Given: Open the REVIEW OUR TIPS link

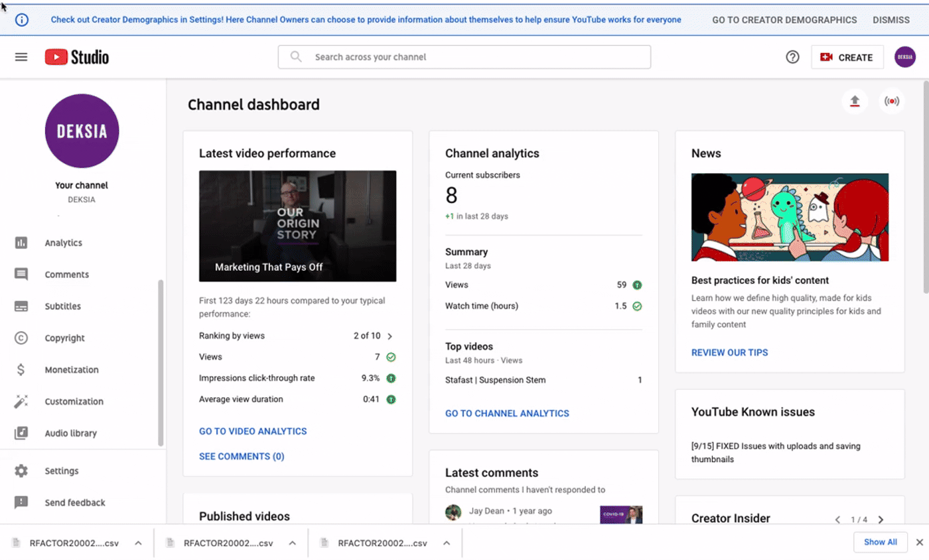Looking at the screenshot, I should point(729,352).
